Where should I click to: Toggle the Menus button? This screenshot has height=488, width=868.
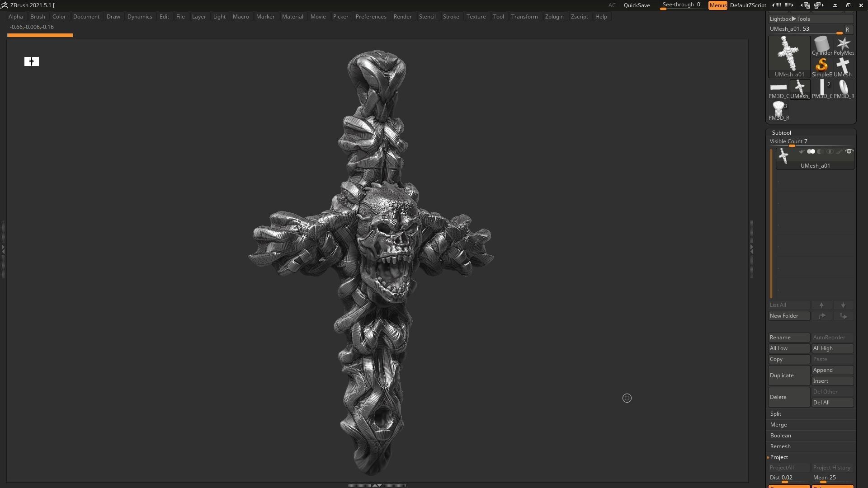[x=717, y=5]
